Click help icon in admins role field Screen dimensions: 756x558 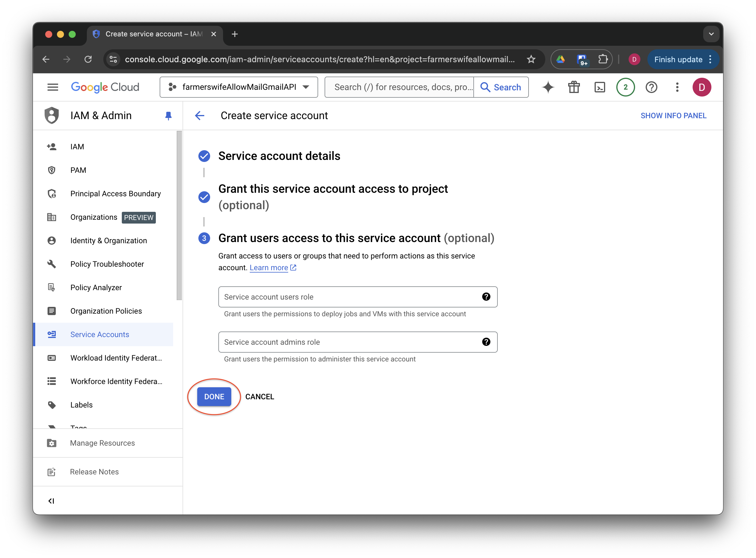tap(486, 342)
